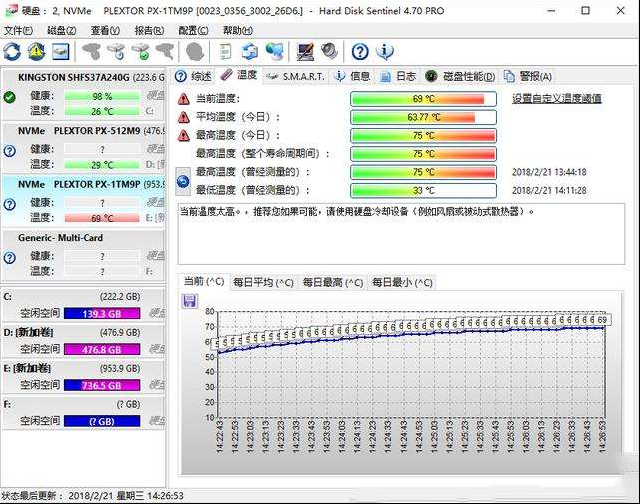Viewport: 640px width, 504px height.
Task: Click the disk test with clock icon
Action: tap(116, 52)
